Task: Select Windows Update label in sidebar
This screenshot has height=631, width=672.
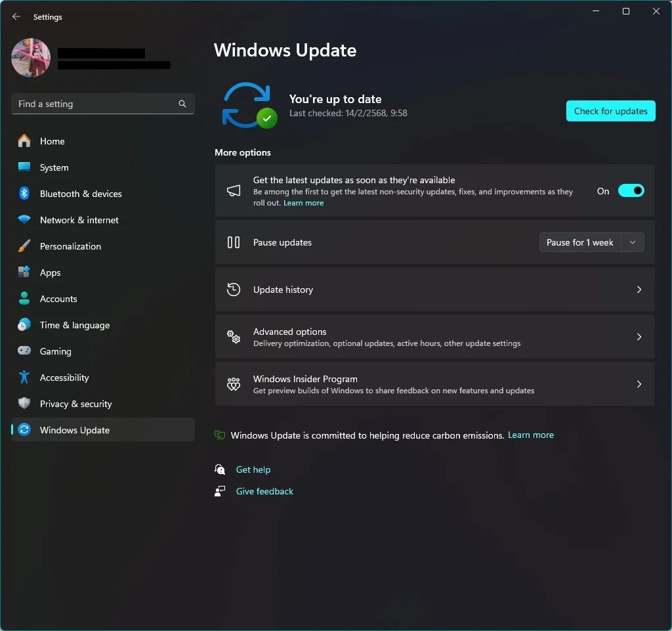Action: (75, 430)
